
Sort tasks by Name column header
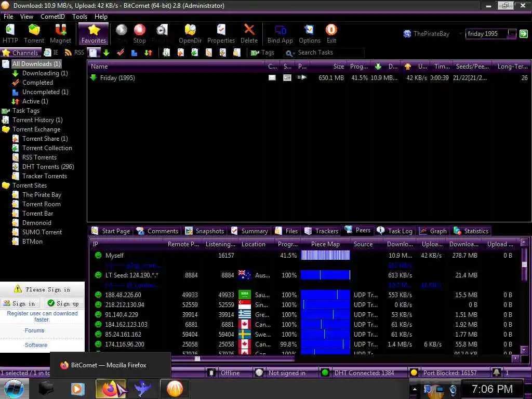tap(177, 66)
